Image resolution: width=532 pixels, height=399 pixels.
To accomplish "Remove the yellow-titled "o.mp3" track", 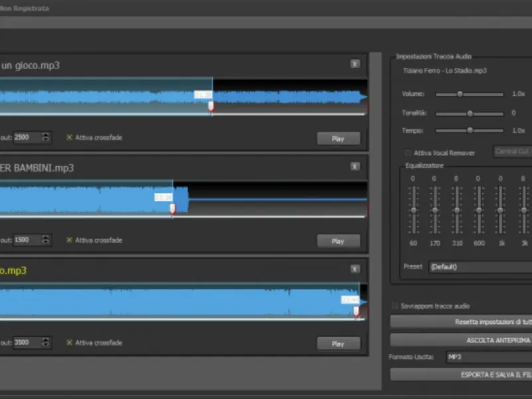I will (355, 269).
